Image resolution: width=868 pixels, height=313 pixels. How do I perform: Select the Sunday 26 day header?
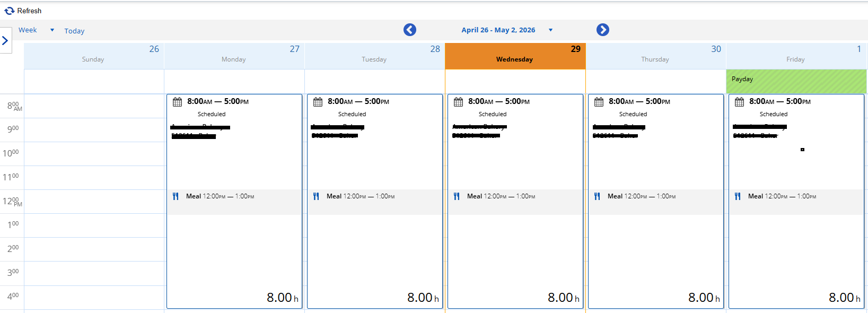coord(94,56)
